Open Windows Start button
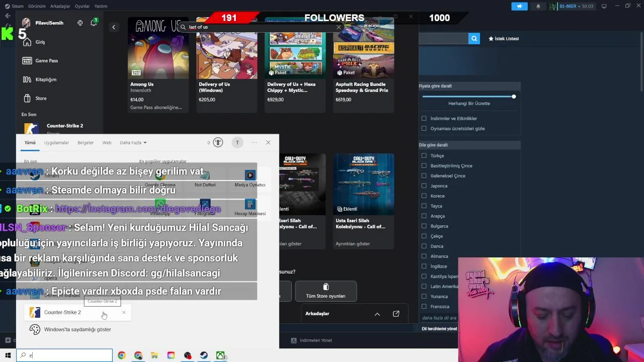Viewport: 644px width, 362px height. [x=8, y=355]
